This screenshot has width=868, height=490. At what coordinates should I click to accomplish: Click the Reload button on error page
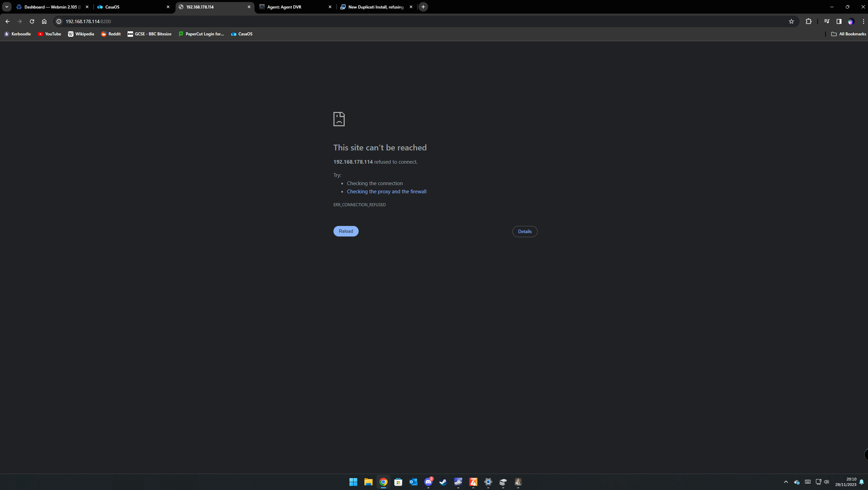[x=346, y=231]
